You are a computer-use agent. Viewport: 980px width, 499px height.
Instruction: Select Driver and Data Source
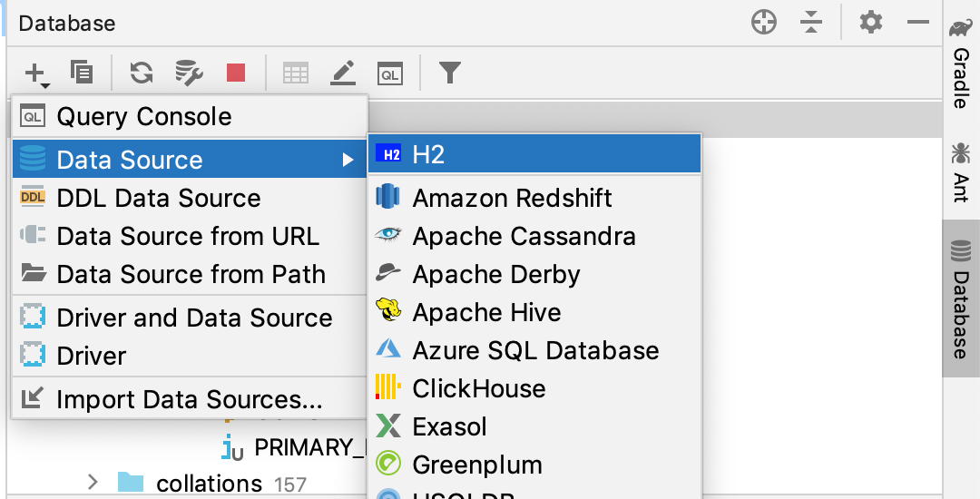pos(190,318)
